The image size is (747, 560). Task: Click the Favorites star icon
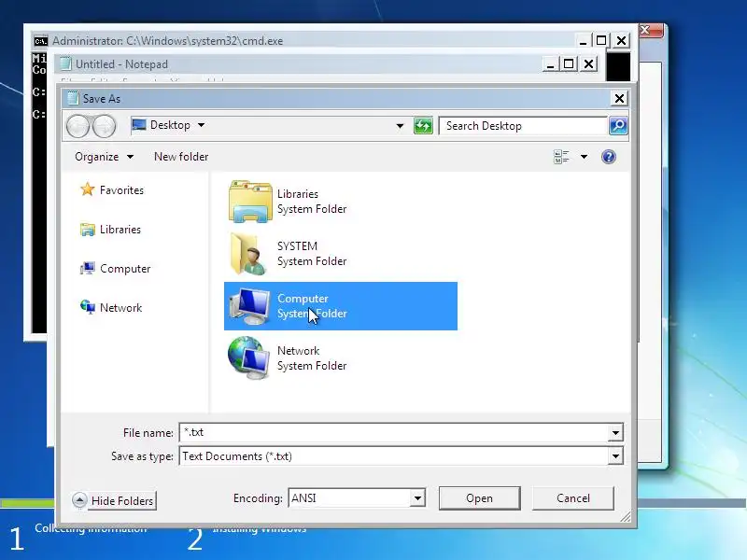click(87, 189)
